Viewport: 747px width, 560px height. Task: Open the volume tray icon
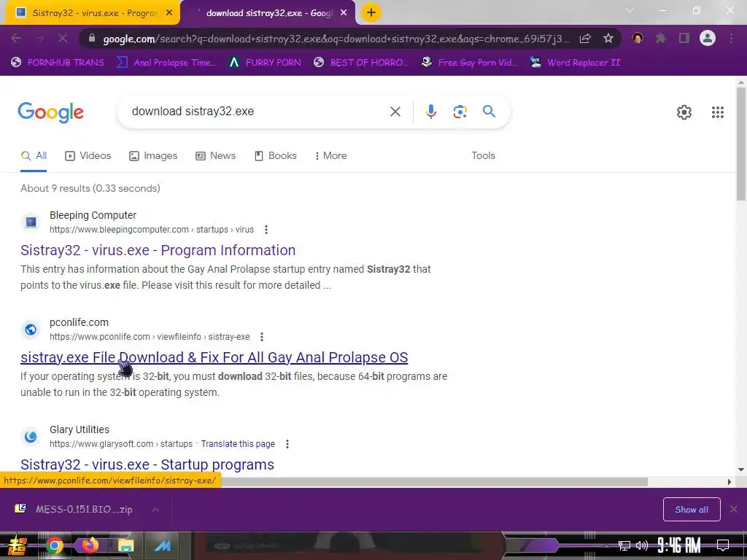pyautogui.click(x=642, y=545)
